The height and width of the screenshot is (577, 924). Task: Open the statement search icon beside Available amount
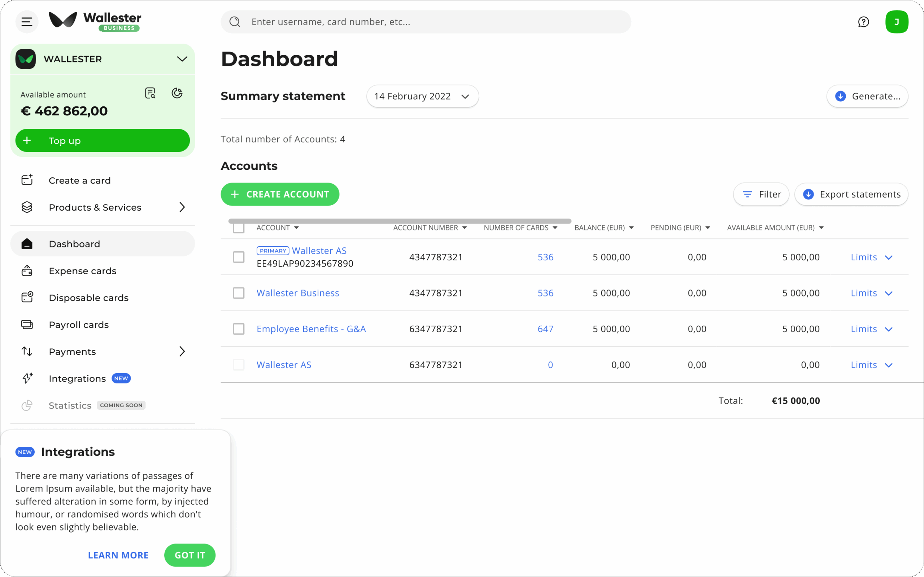pyautogui.click(x=150, y=93)
